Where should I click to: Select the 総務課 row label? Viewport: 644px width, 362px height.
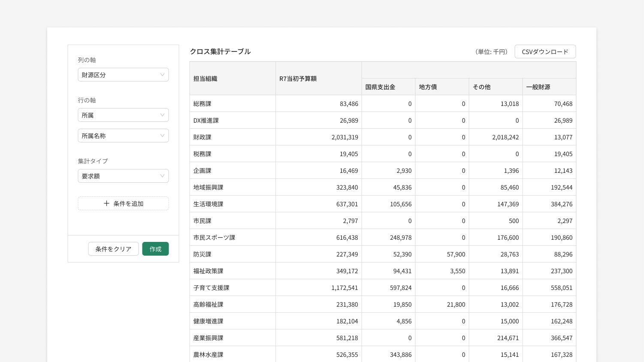(x=203, y=103)
